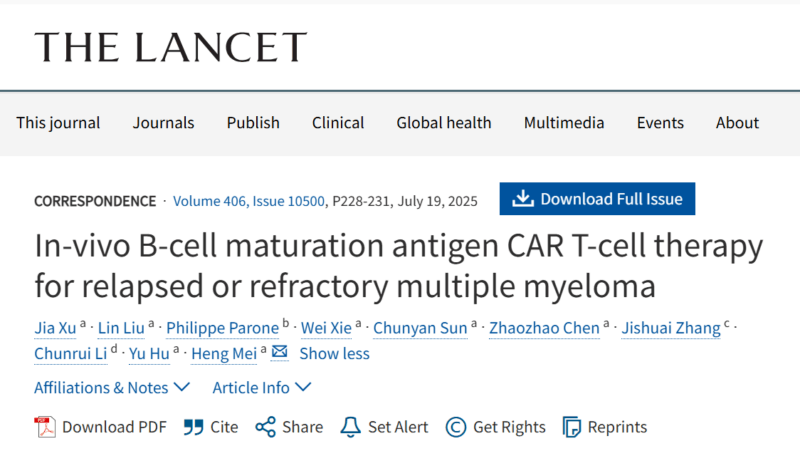Open Volume 406, Issue 10500 link

click(248, 201)
